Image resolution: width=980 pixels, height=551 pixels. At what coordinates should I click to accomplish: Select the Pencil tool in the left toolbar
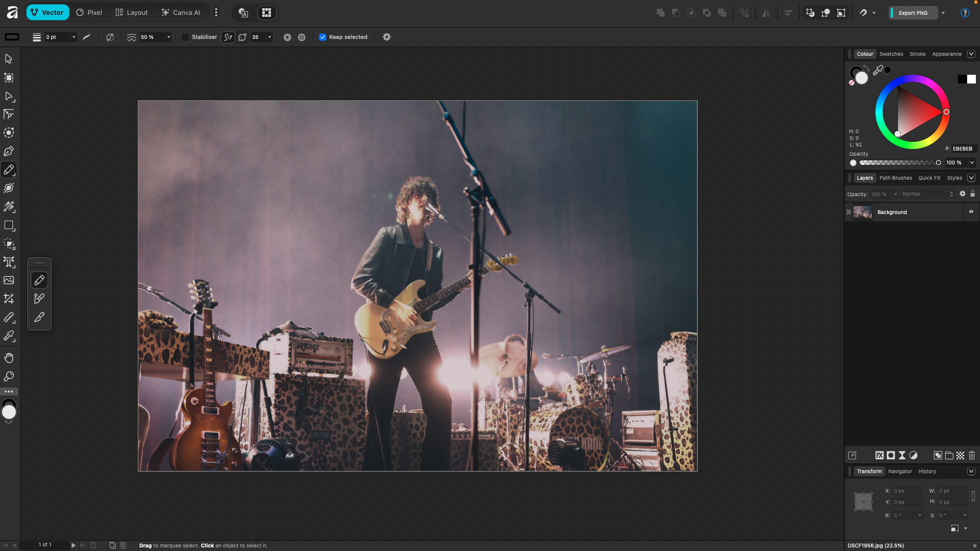tap(9, 169)
